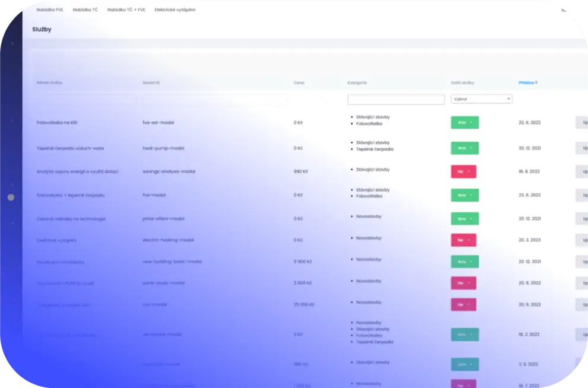Image resolution: width=588 pixels, height=388 pixels.
Task: Switch to the Nabídka TČ tab
Action: [85, 9]
